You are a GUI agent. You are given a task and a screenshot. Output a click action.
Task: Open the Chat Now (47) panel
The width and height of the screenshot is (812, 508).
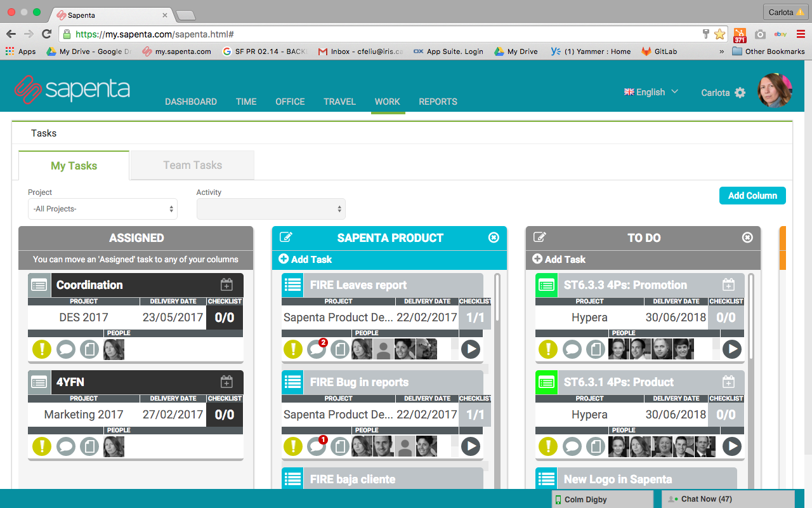pos(728,499)
